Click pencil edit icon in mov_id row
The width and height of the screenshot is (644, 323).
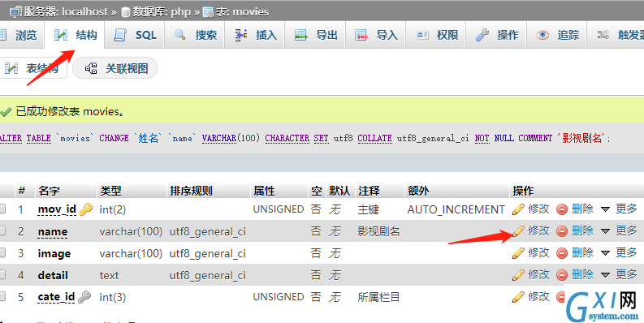[518, 209]
